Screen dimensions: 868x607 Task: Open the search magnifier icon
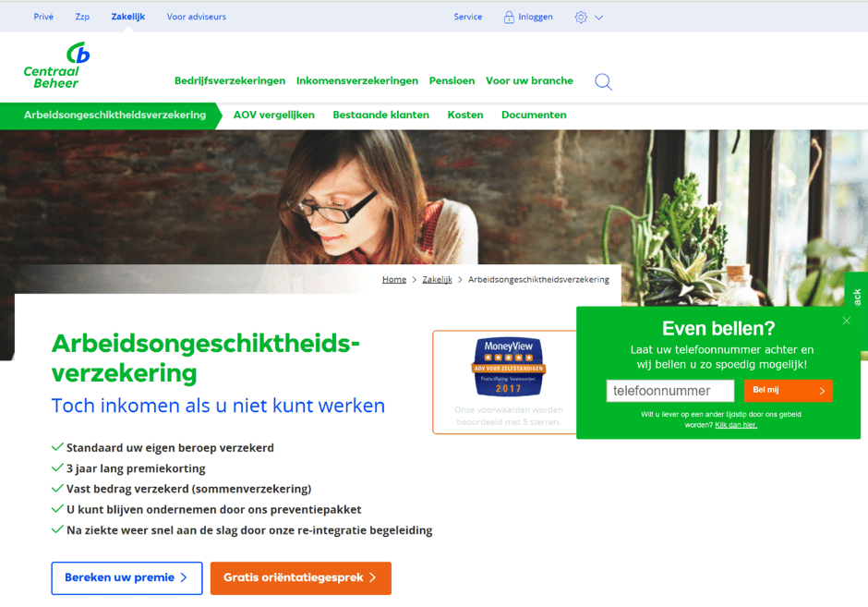[603, 82]
